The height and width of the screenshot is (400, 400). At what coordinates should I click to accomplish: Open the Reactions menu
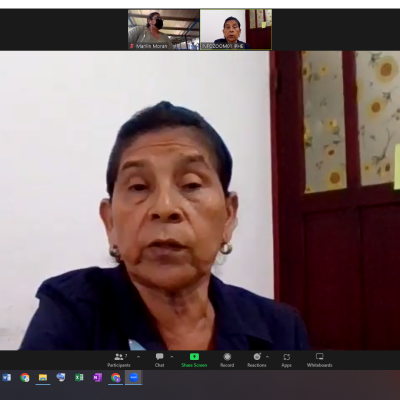[257, 360]
